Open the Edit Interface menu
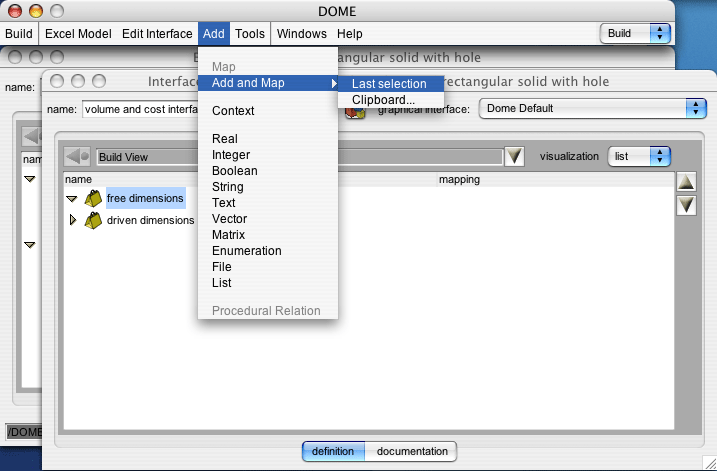Image resolution: width=717 pixels, height=471 pixels. click(x=157, y=34)
